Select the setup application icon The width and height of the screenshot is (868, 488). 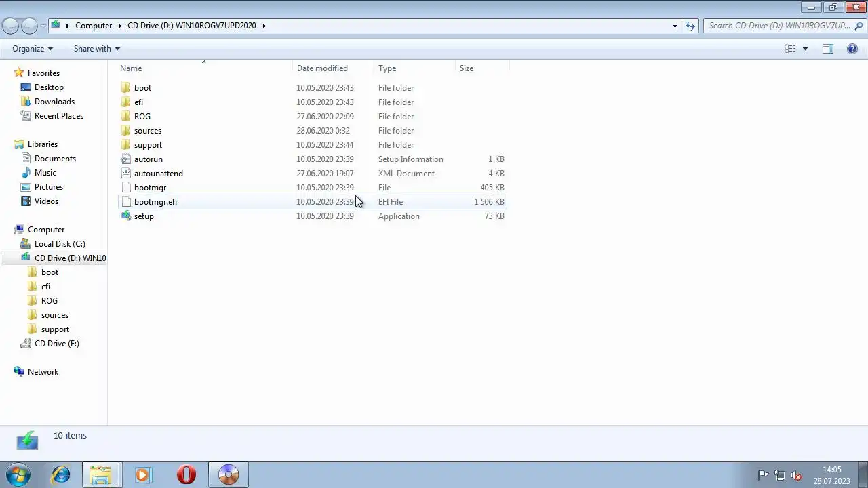coord(126,216)
